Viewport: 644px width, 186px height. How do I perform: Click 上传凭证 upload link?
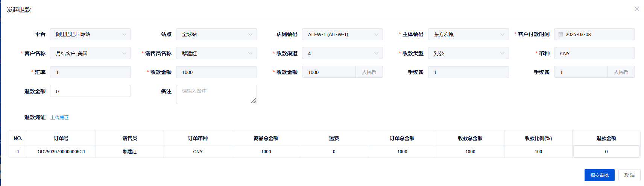[x=59, y=118]
